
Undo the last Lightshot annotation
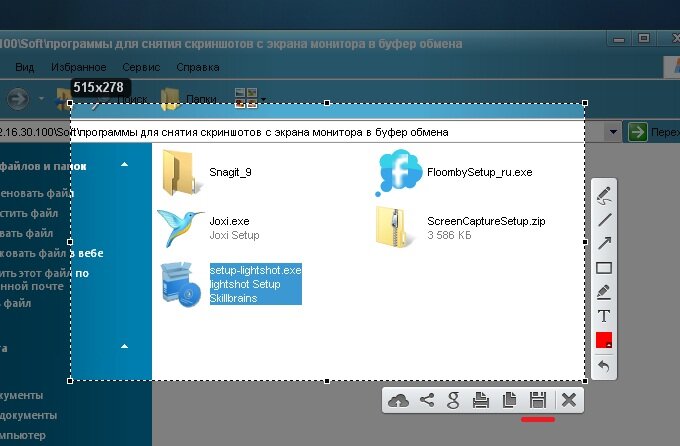604,367
